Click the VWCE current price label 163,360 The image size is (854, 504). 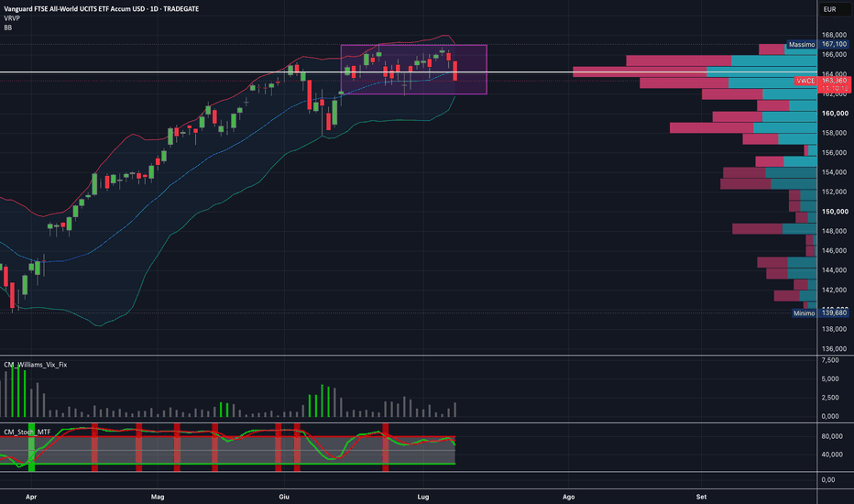point(823,81)
